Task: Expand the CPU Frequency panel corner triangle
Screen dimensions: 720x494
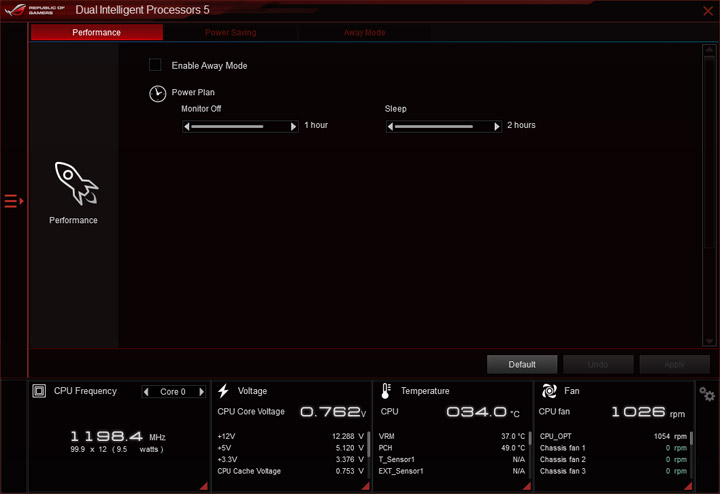Action: coord(204,486)
